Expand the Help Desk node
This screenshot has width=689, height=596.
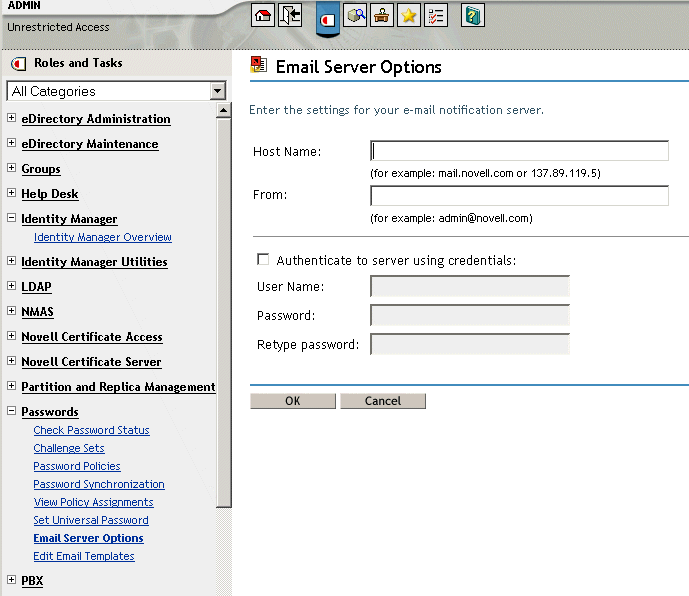tap(11, 193)
